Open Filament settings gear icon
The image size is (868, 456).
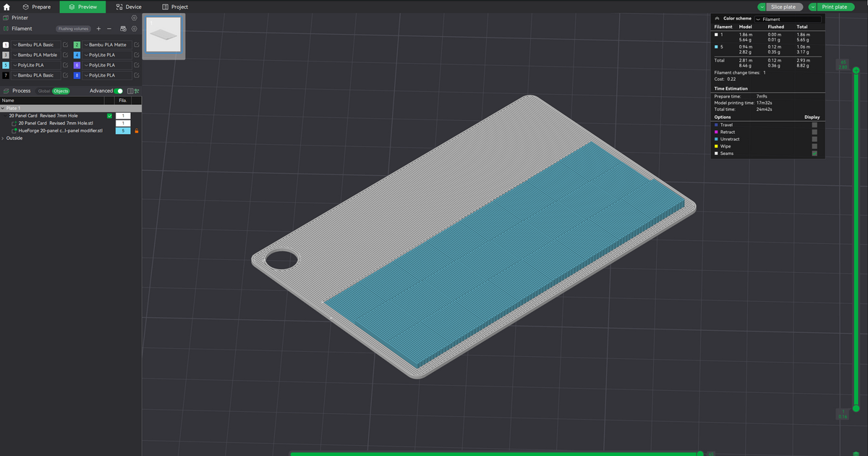[134, 29]
